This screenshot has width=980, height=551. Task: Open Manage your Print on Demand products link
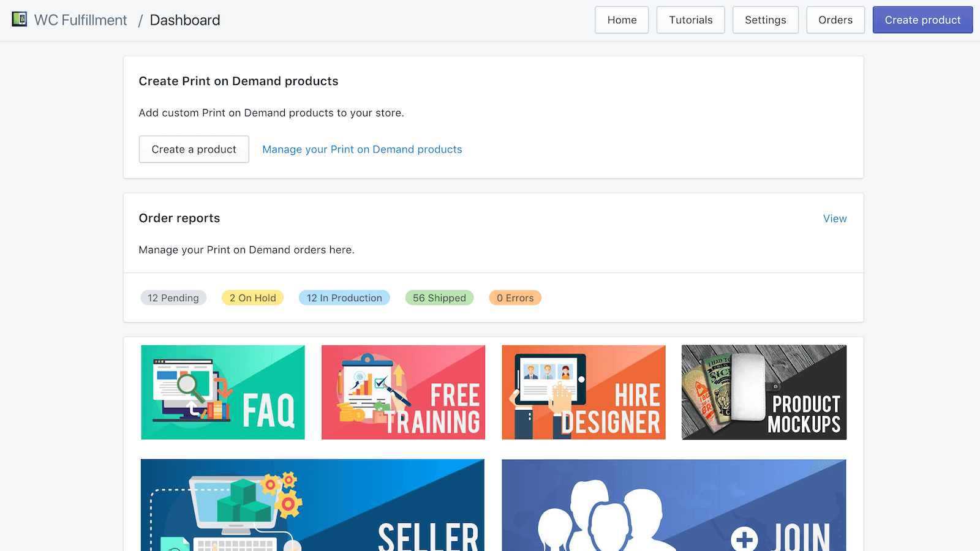[362, 149]
